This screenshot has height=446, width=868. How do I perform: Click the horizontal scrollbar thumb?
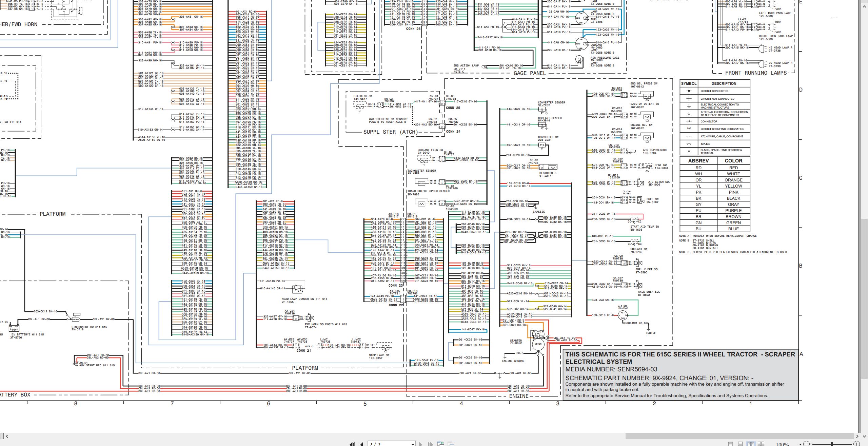[739, 436]
